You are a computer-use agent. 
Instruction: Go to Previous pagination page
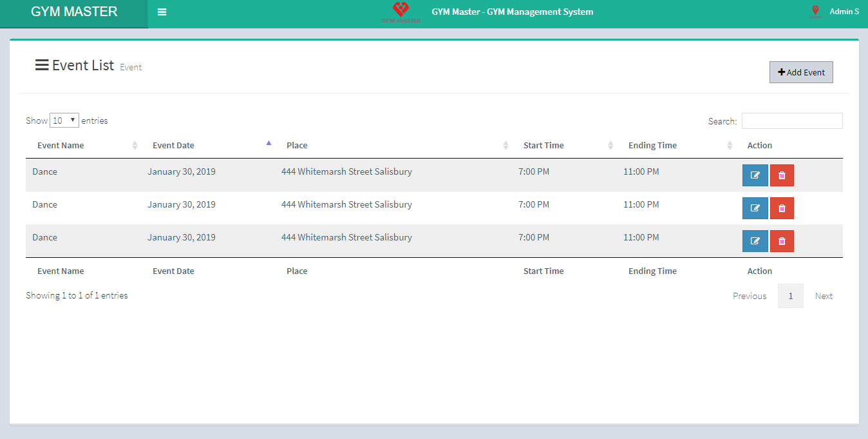tap(750, 297)
